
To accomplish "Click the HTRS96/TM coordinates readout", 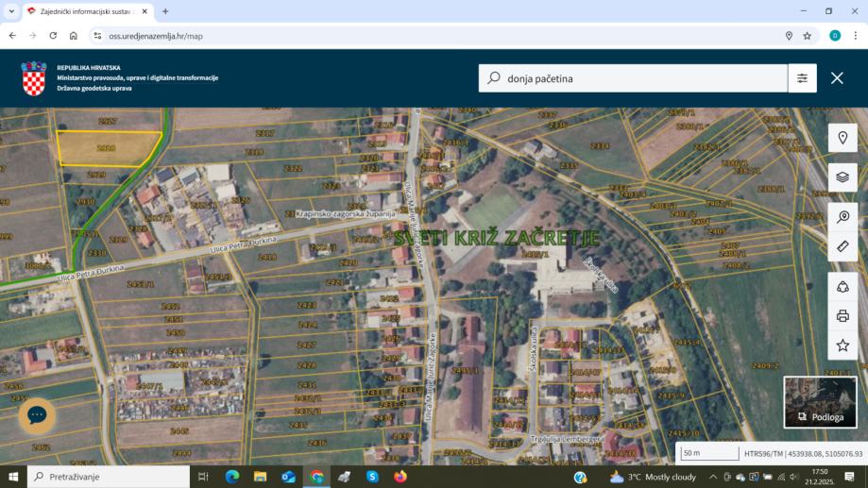I will coord(803,453).
